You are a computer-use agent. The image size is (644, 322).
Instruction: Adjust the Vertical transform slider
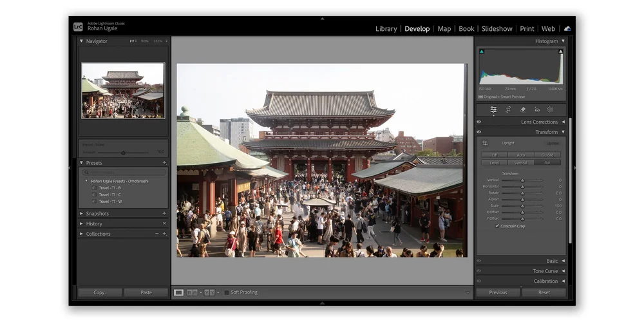click(522, 180)
